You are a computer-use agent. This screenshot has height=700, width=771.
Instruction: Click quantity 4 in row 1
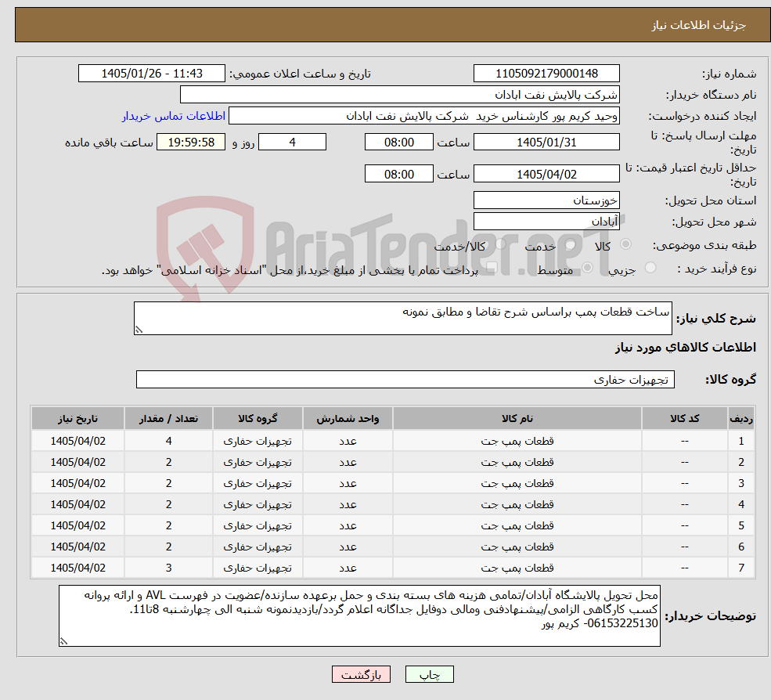tap(168, 441)
